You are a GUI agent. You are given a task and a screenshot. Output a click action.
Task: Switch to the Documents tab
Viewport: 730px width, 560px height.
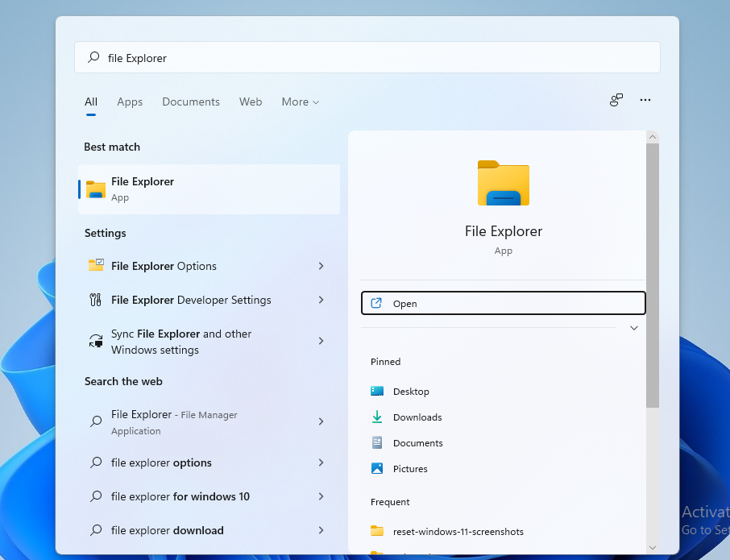[x=191, y=102]
